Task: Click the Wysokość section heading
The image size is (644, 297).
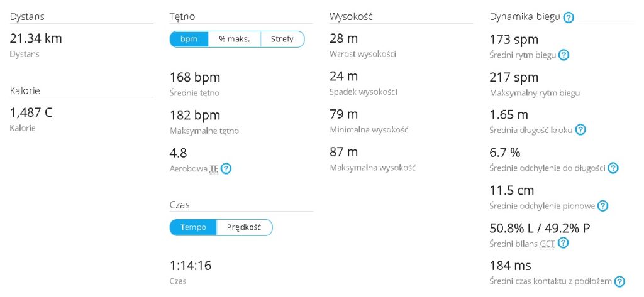Action: 351,17
